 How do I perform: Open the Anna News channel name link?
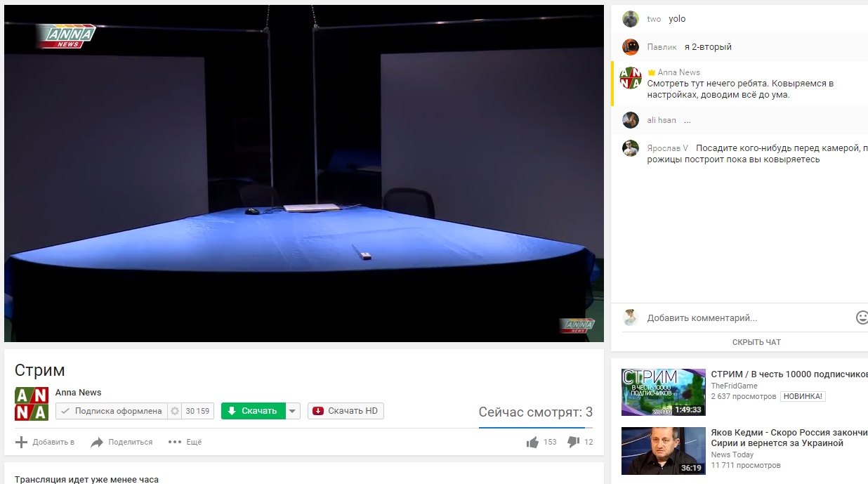click(x=78, y=393)
